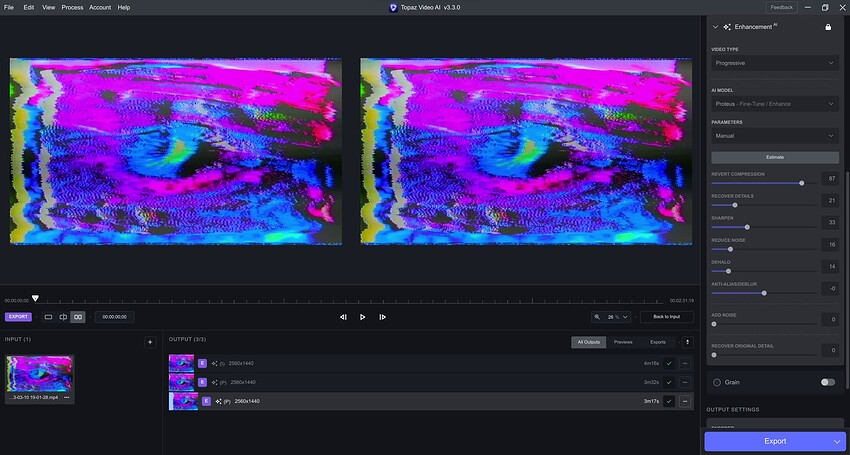Switch to single view layout icon
The width and height of the screenshot is (850, 455).
coord(48,317)
